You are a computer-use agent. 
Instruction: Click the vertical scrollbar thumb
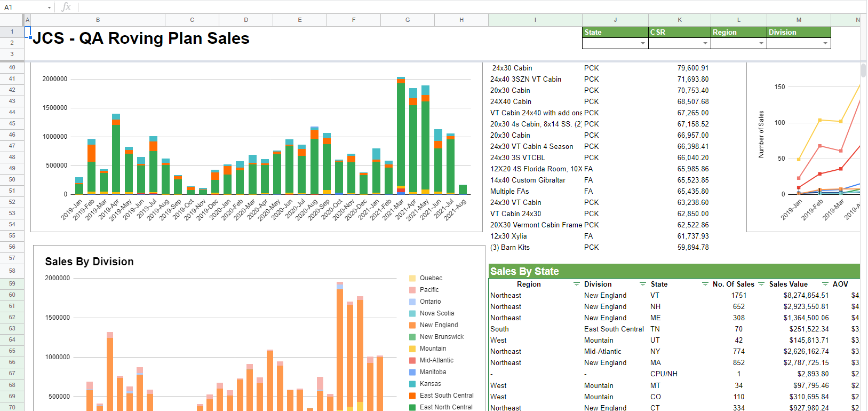(863, 70)
